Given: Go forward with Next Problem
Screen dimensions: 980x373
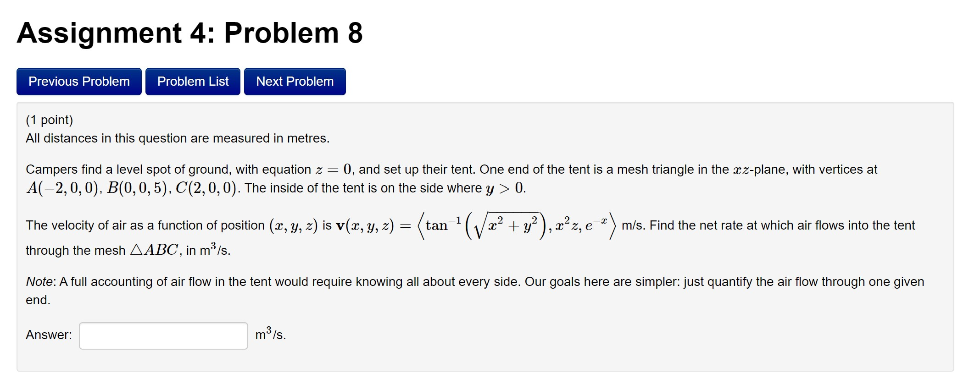Looking at the screenshot, I should pyautogui.click(x=295, y=81).
